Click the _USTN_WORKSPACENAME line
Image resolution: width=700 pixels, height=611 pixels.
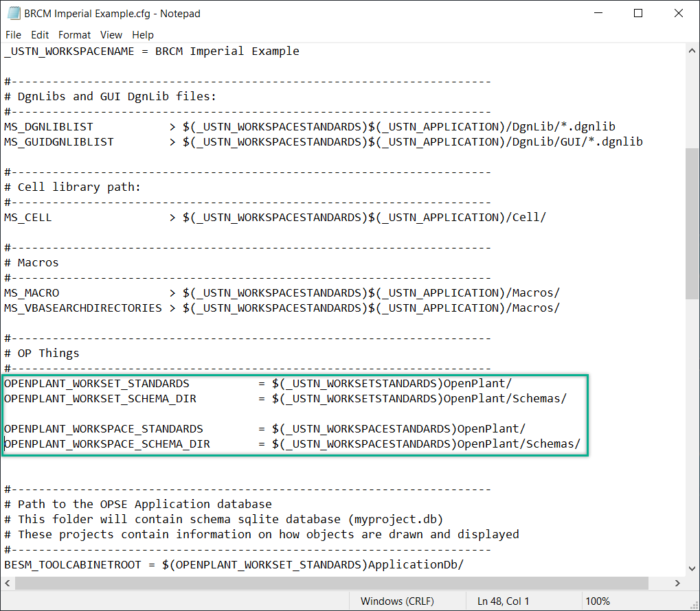(x=152, y=51)
